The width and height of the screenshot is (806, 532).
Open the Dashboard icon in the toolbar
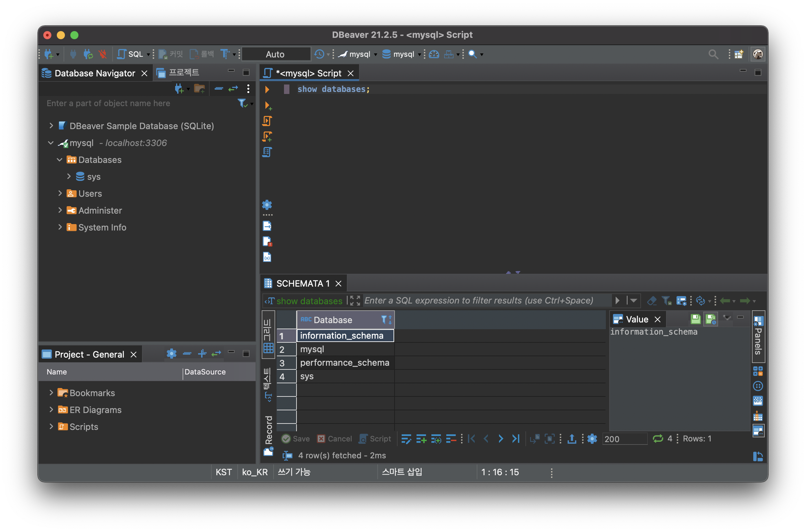[x=434, y=54]
